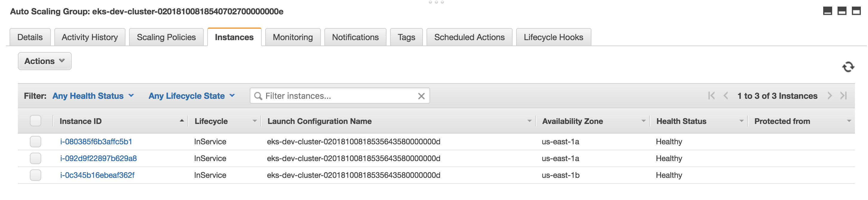Screen dimensions: 868x200
Task: Go to next page of instances
Action: (829, 96)
